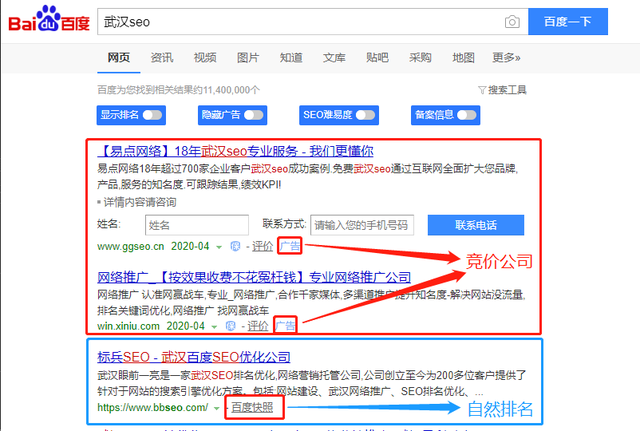This screenshot has height=431, width=640.
Task: Open the 百度快照 link
Action: point(252,407)
